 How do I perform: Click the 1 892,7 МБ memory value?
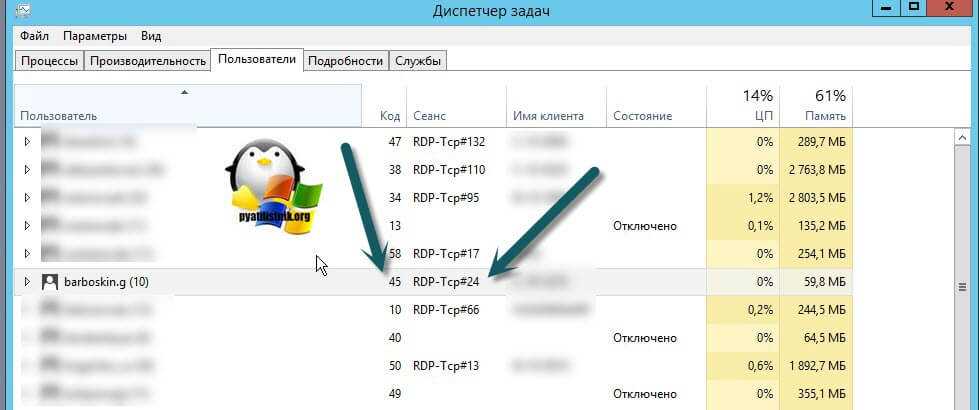click(x=817, y=366)
